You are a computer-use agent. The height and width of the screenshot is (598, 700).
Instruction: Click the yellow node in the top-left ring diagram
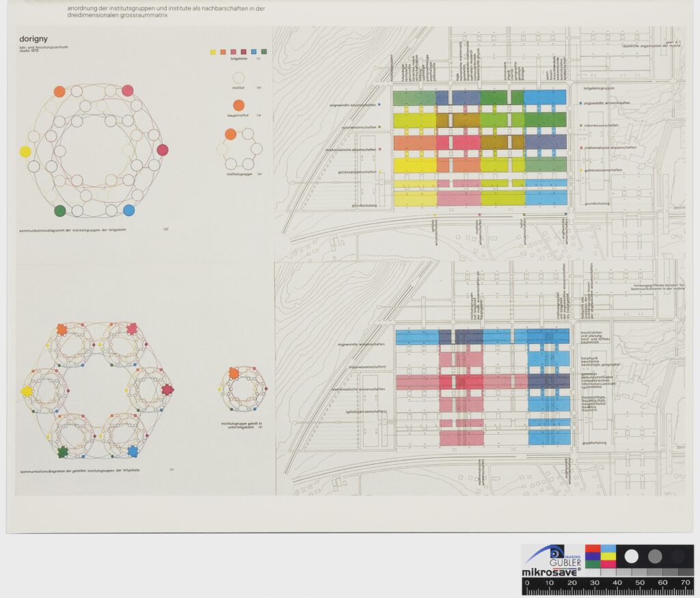point(25,152)
